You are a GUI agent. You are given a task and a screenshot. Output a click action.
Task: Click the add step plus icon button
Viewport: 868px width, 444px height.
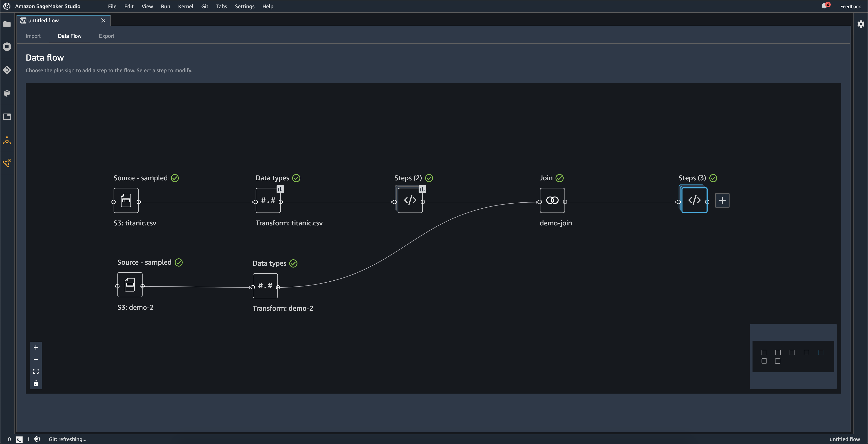pos(722,200)
